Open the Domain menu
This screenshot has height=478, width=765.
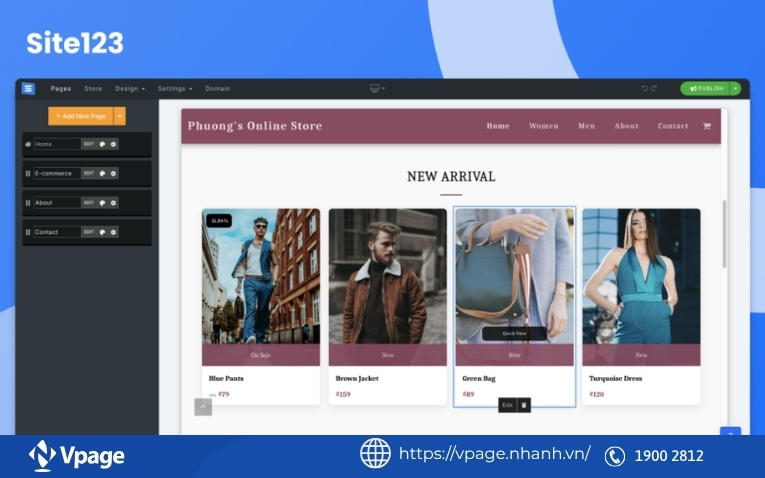click(218, 89)
